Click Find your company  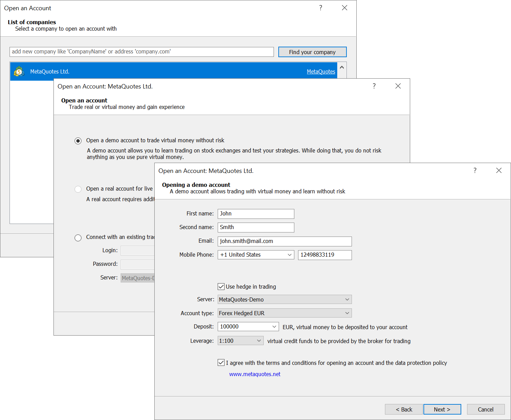pyautogui.click(x=312, y=52)
